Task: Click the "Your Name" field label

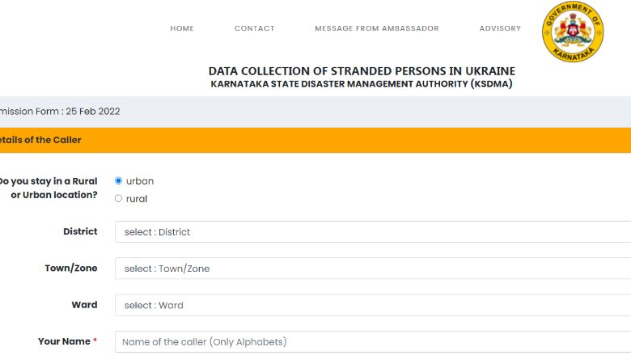Action: click(x=64, y=341)
